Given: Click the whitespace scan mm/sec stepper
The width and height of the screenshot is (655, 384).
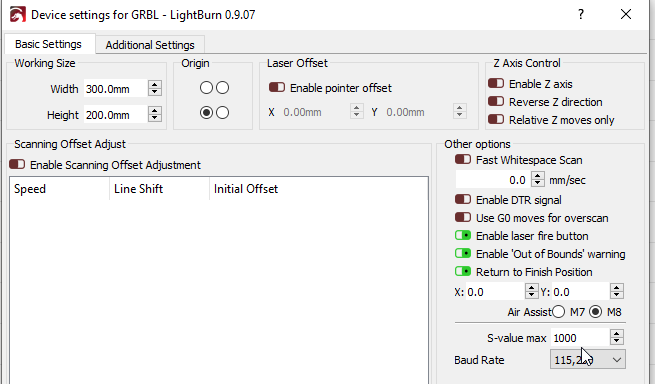Looking at the screenshot, I should (x=538, y=180).
